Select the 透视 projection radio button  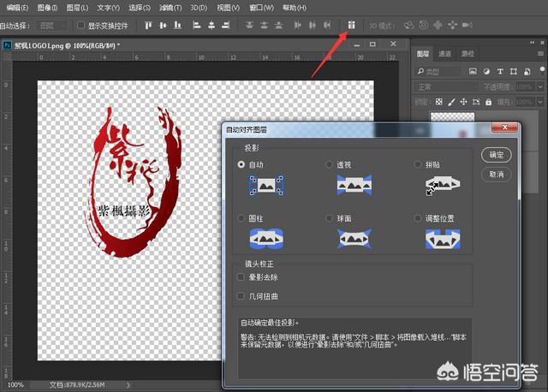click(330, 163)
